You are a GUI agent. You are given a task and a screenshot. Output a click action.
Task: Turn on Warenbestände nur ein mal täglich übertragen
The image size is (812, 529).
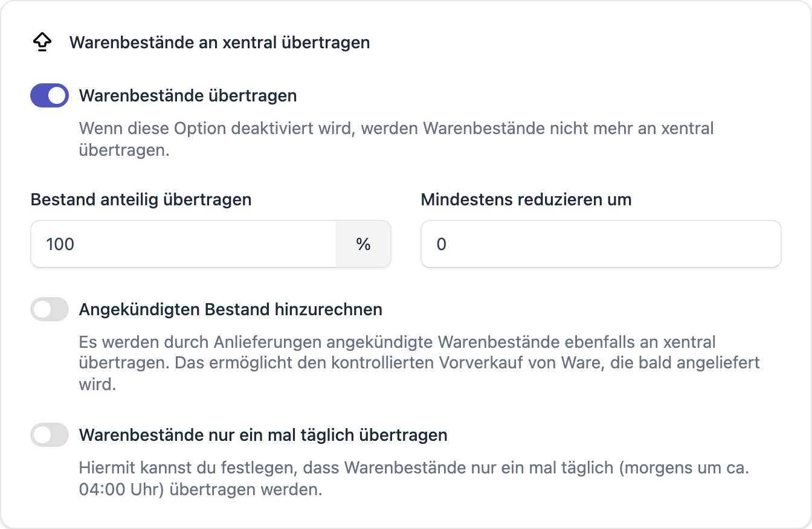pos(50,435)
